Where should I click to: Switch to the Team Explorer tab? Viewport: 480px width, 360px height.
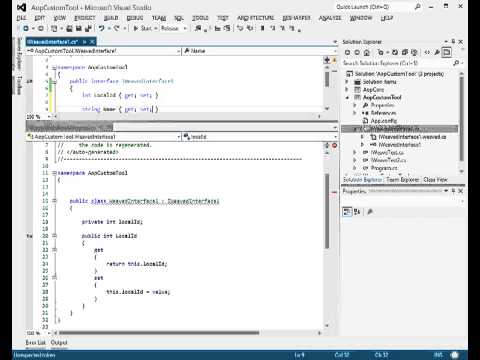(x=403, y=180)
